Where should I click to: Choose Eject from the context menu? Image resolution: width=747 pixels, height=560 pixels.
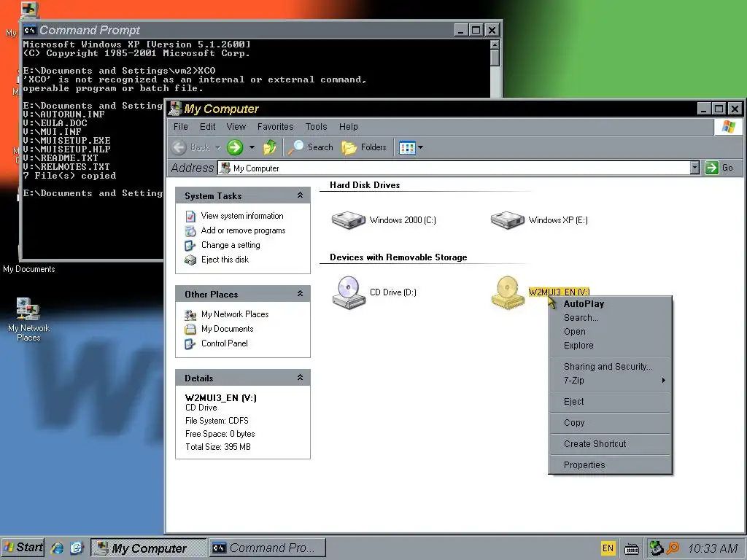610,402
